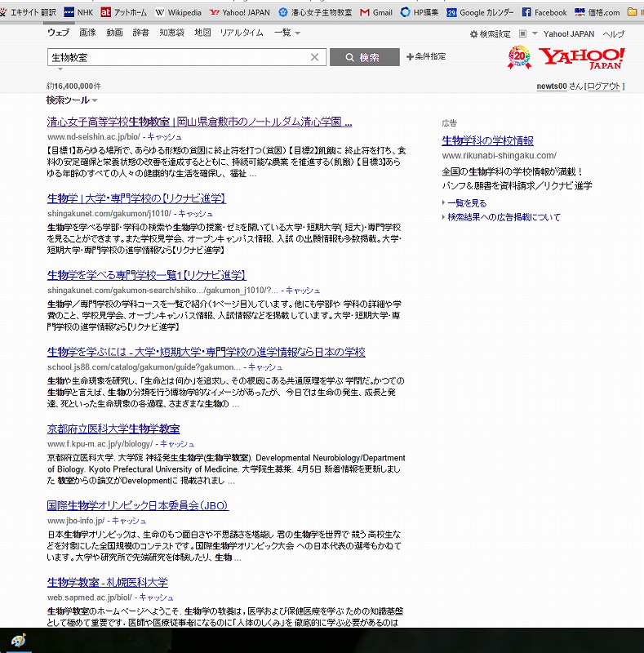Open cache for www.jbo-info.jp result
Screen dimensions: 644x653
[129, 521]
